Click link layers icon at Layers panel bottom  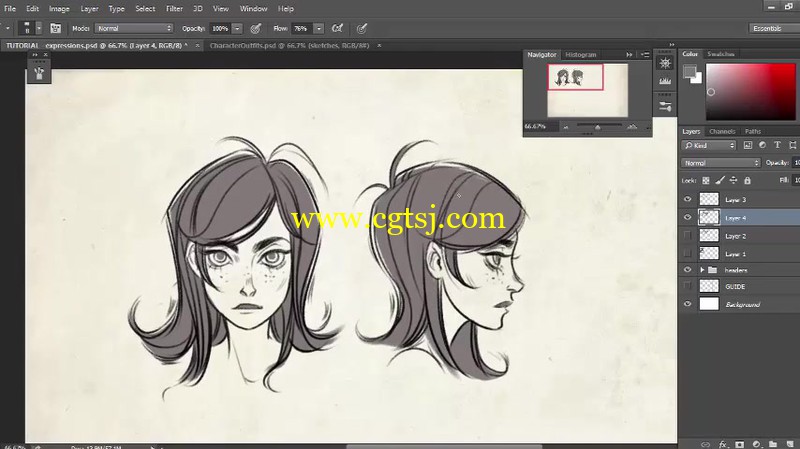(706, 444)
